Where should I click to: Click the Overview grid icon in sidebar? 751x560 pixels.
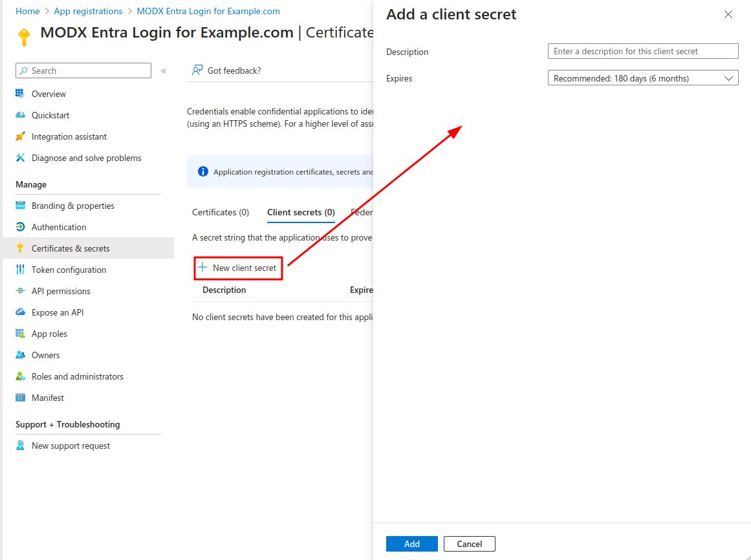(x=20, y=93)
